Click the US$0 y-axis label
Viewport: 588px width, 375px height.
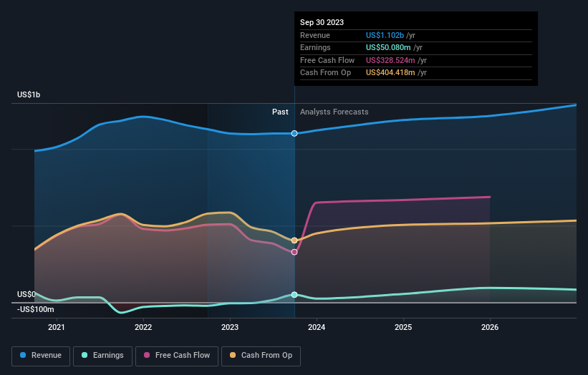click(26, 294)
